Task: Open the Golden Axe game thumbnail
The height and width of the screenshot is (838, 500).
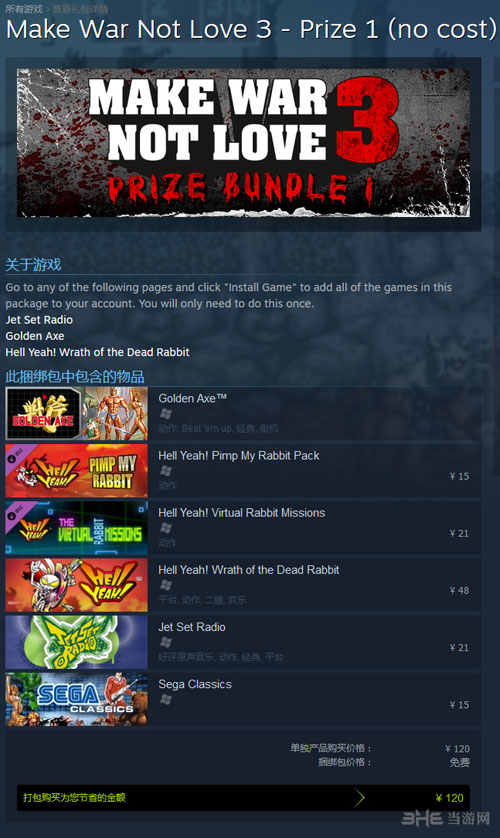Action: click(x=76, y=414)
